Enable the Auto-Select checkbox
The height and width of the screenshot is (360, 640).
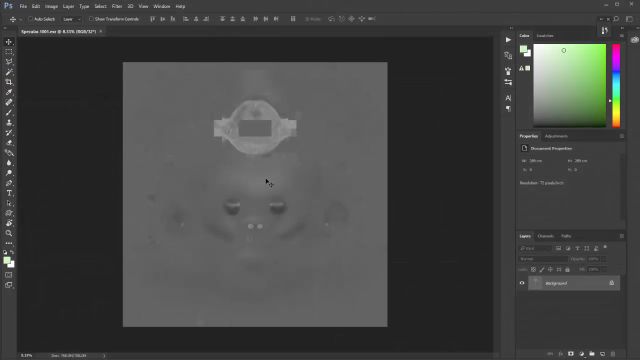(31, 19)
